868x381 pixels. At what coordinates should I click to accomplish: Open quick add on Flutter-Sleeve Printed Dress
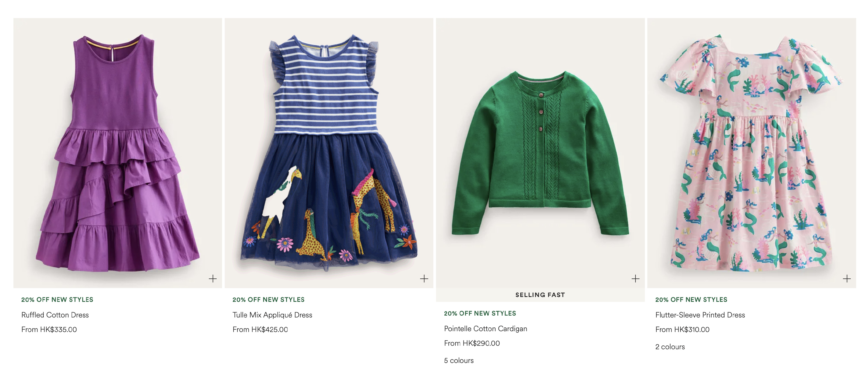(846, 278)
